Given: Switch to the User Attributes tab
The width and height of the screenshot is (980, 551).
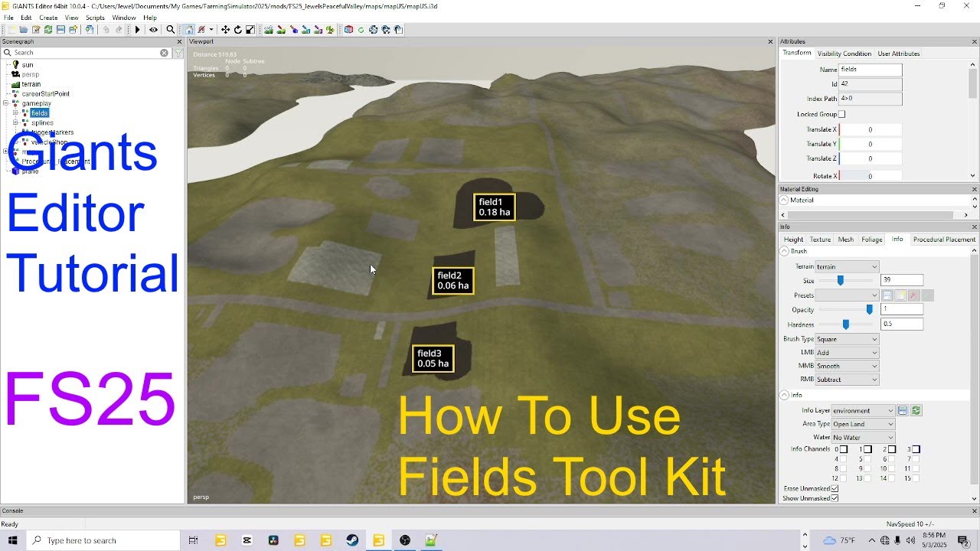Looking at the screenshot, I should [899, 54].
